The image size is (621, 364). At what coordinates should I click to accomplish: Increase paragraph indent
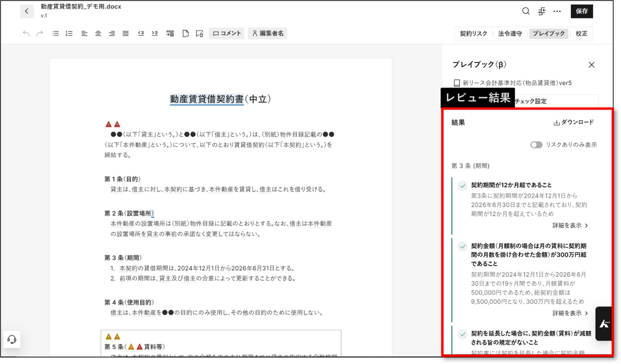155,33
